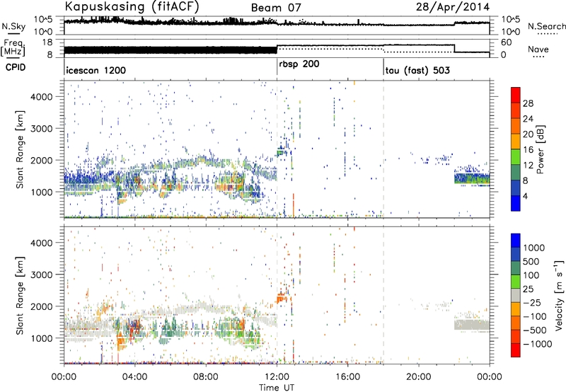
Task: Select the 'N.Search' legend label
Action: pos(546,26)
